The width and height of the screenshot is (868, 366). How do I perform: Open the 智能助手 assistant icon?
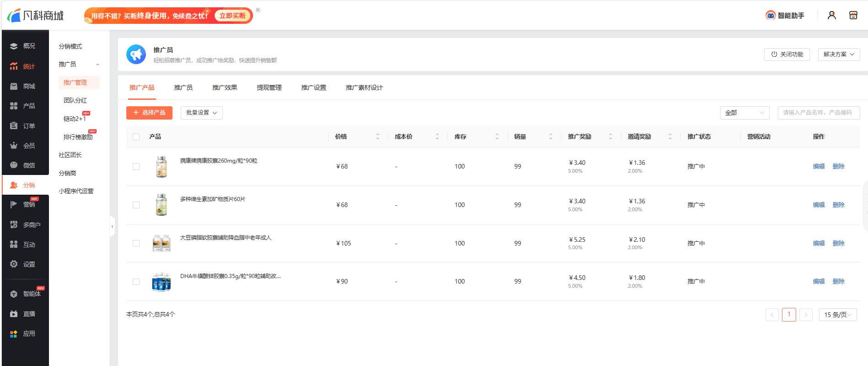pyautogui.click(x=771, y=16)
